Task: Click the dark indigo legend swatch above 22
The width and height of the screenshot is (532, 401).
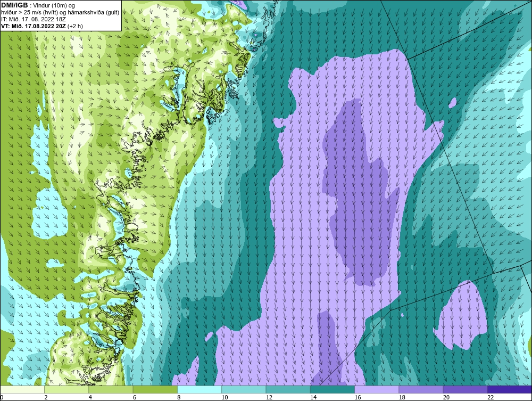Action: coord(510,389)
